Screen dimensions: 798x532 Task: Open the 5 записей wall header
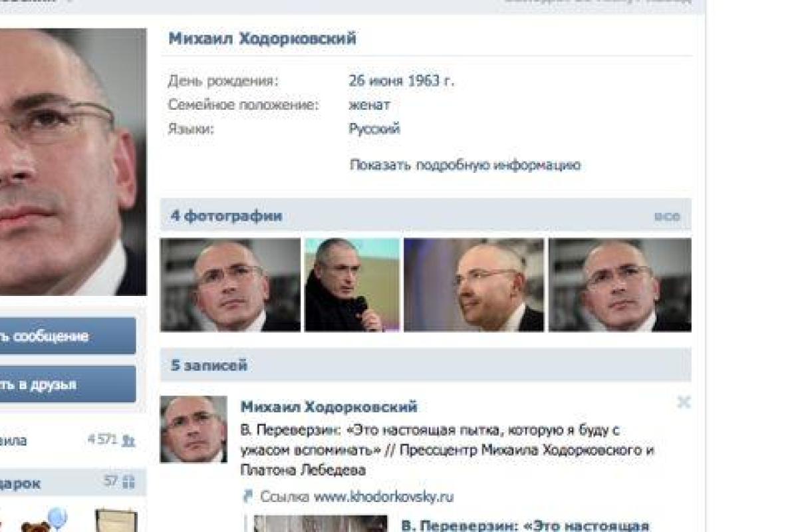(209, 365)
